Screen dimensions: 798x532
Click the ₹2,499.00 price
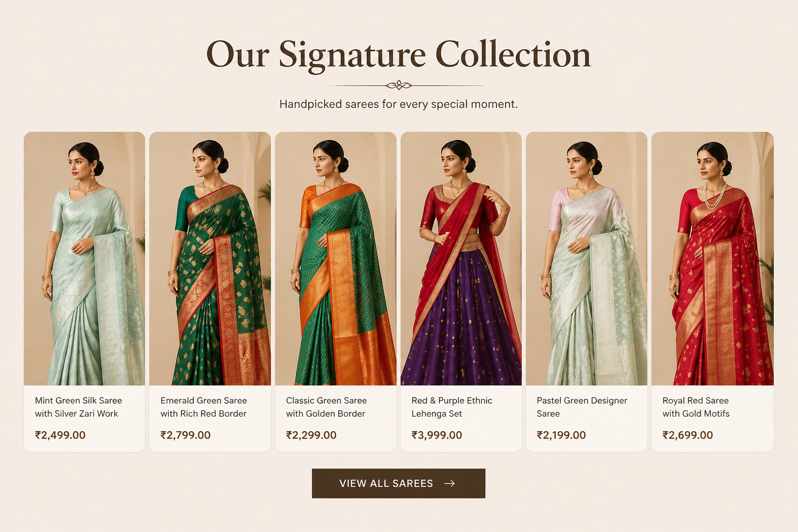(60, 435)
